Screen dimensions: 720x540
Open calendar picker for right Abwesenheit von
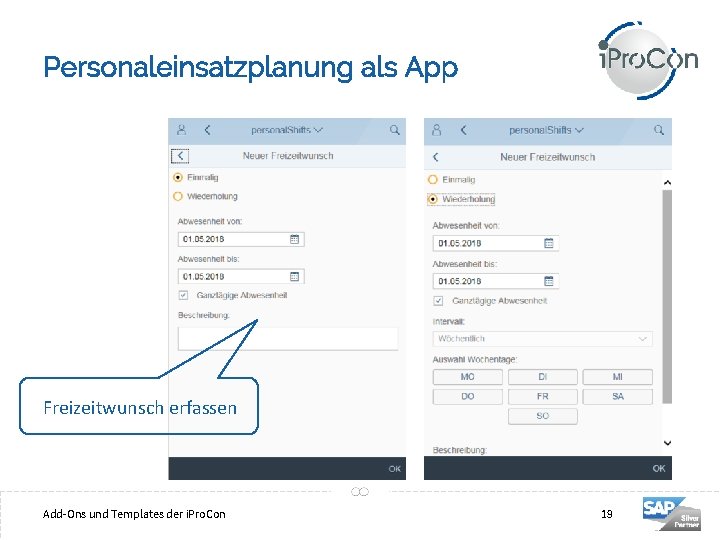[549, 243]
